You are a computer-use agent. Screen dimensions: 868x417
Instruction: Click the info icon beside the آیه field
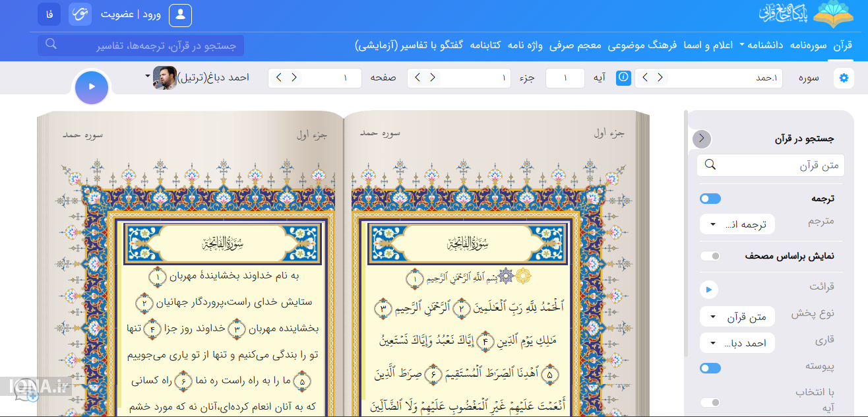click(x=623, y=77)
